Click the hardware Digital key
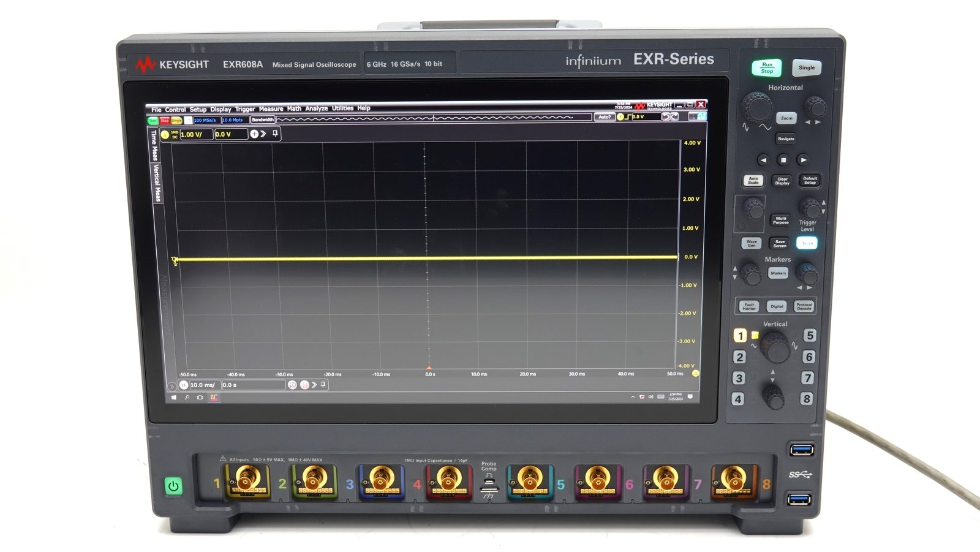The width and height of the screenshot is (980, 552). pos(777,306)
